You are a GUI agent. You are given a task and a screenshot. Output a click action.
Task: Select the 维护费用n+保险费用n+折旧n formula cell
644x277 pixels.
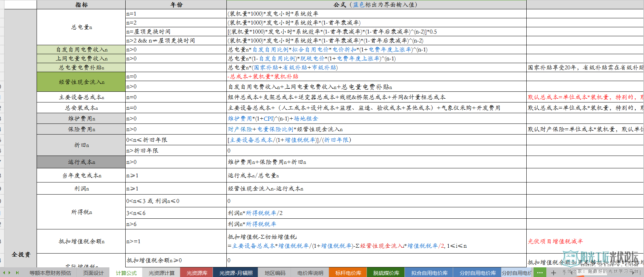click(x=376, y=162)
